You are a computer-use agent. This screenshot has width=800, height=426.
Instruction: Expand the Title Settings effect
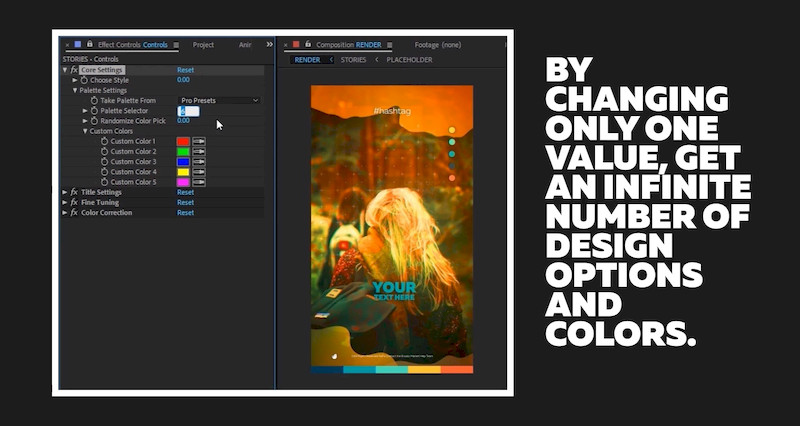click(65, 192)
